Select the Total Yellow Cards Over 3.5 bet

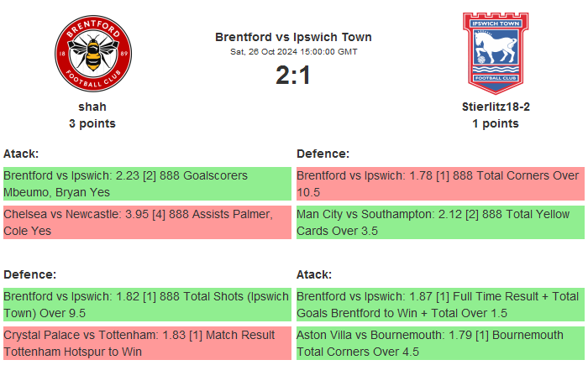[440, 222]
